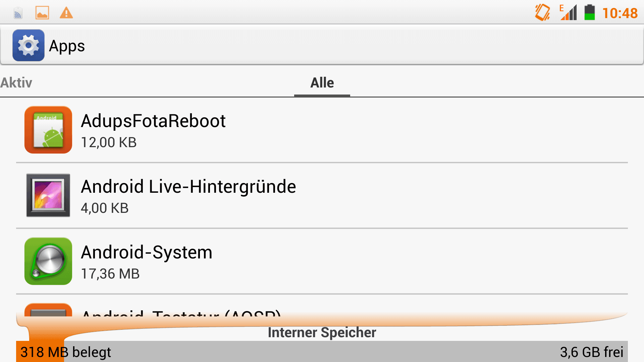Viewport: 644px width, 362px height.
Task: Open AdupsFotaReboot app details
Action: (322, 130)
